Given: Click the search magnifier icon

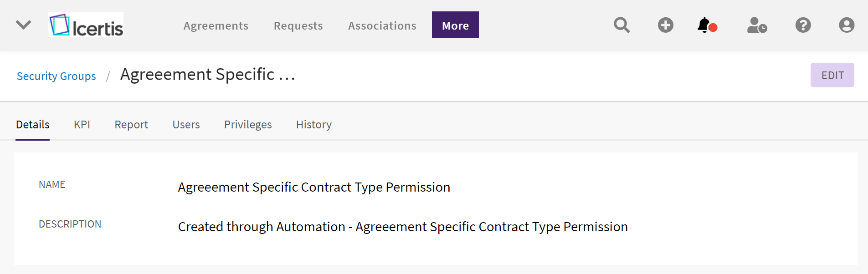Looking at the screenshot, I should tap(621, 25).
